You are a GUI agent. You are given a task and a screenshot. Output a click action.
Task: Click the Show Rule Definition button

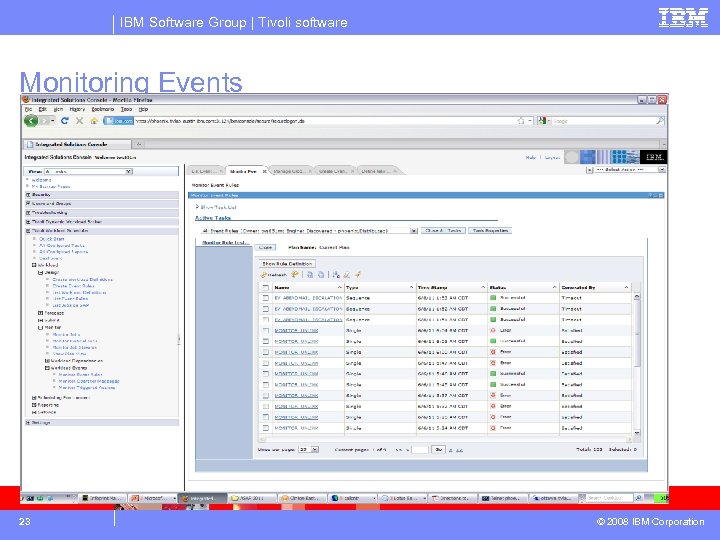[287, 264]
